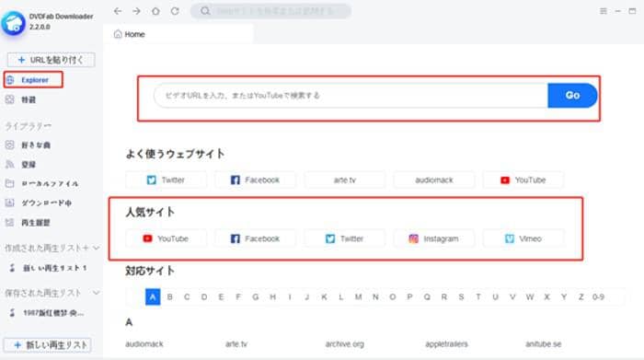Select letter K in supported sites index

tap(324, 296)
